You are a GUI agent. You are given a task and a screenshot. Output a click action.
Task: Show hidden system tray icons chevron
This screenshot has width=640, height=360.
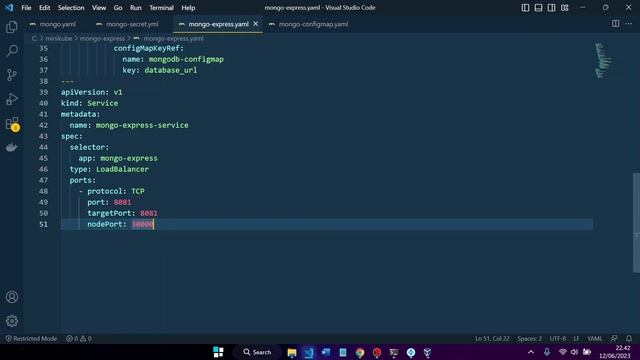[531, 352]
